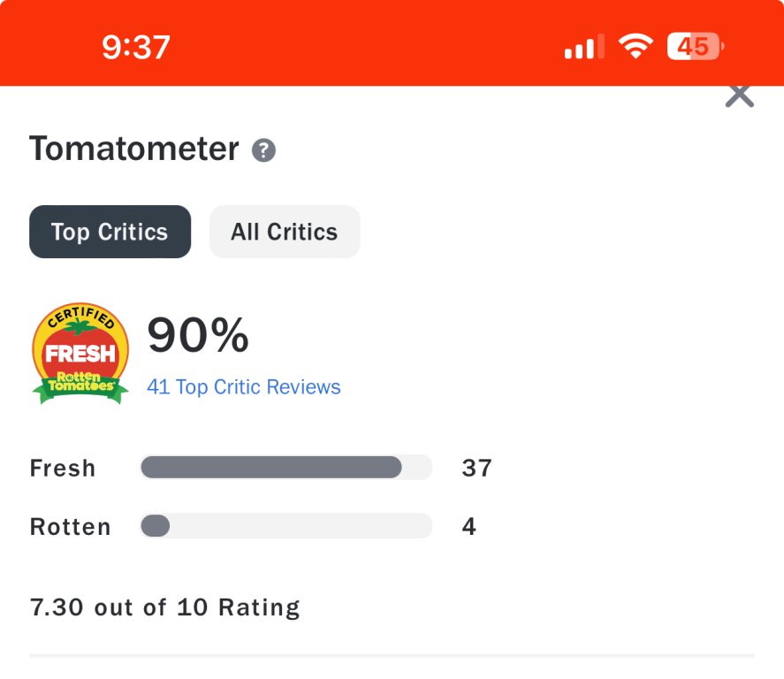Click the Rotten count of 4

pyautogui.click(x=468, y=527)
